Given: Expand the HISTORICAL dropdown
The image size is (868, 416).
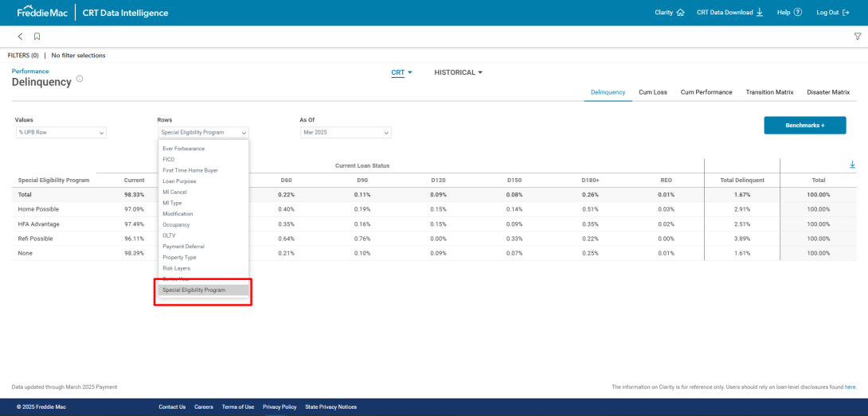Looking at the screenshot, I should 459,72.
